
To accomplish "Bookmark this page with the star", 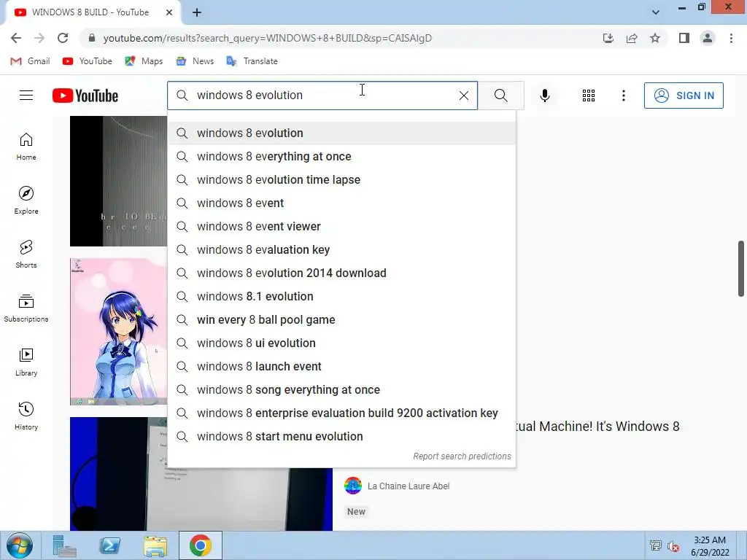I will [x=655, y=38].
